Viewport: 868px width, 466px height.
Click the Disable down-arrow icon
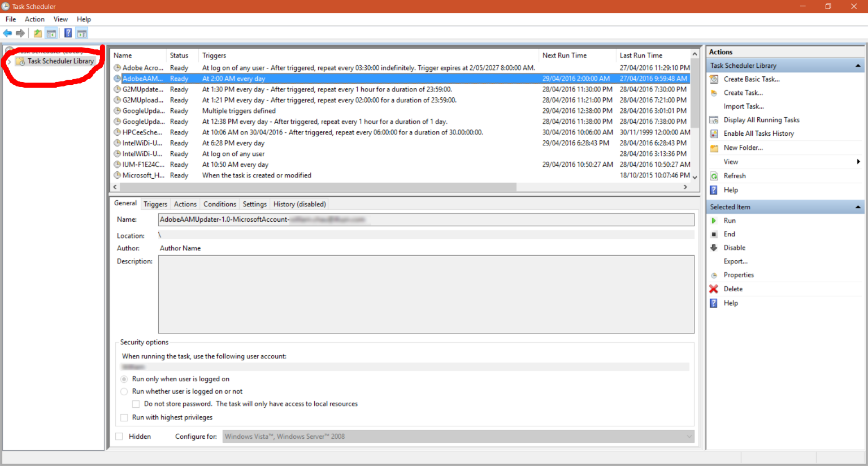click(x=714, y=248)
